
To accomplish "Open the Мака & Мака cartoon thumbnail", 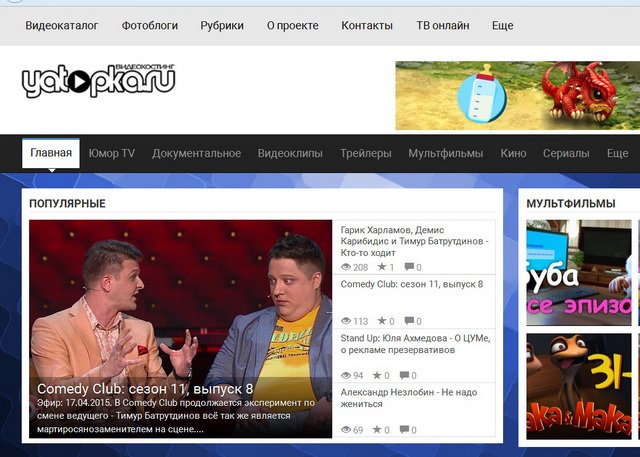I will (579, 386).
